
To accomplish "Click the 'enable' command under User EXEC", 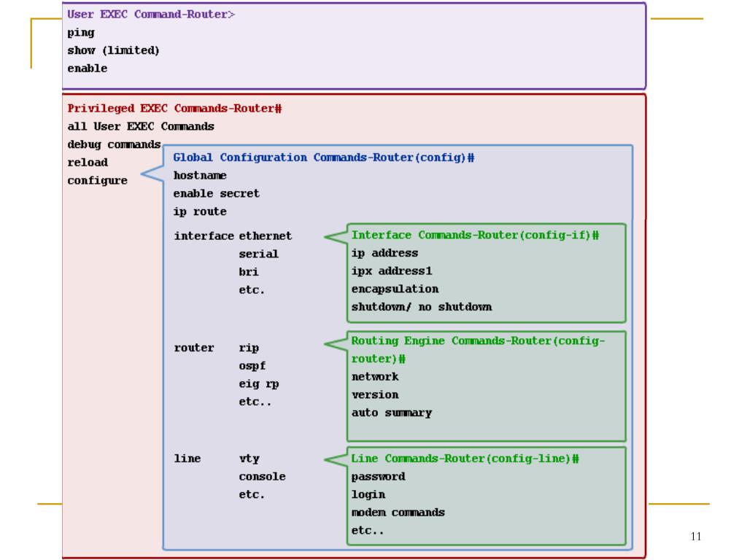I will point(88,69).
